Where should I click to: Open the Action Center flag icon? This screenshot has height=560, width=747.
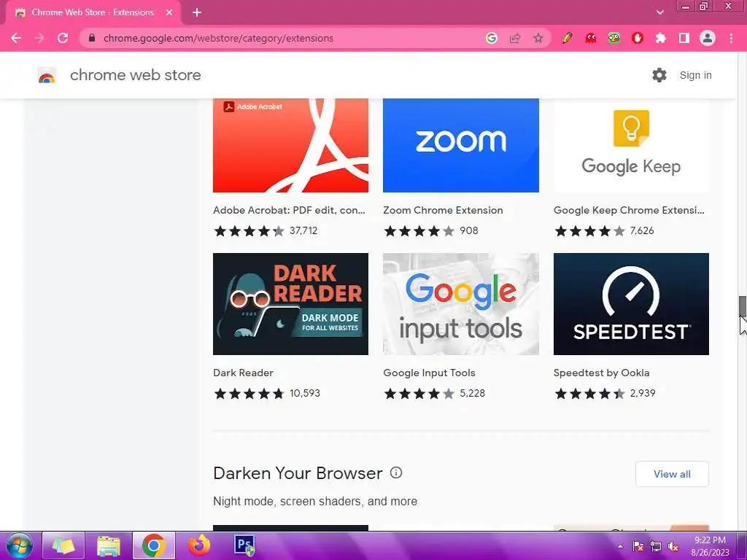[638, 547]
